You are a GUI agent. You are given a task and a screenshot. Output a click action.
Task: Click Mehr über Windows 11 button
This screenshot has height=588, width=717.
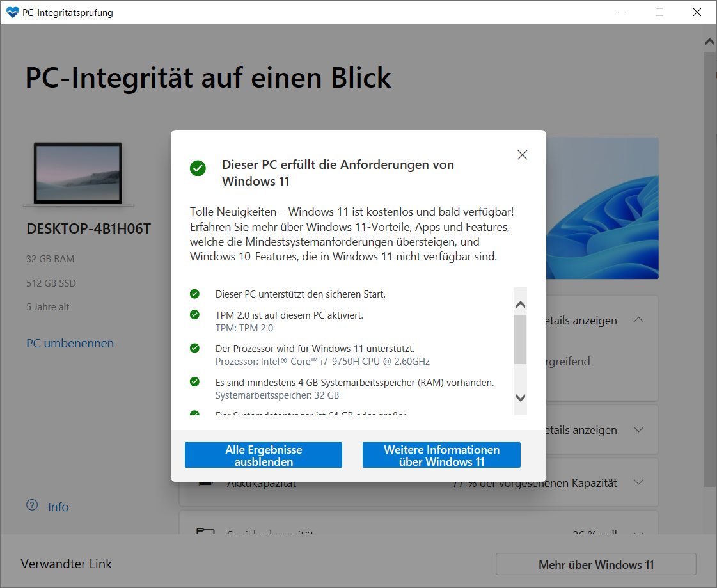tap(596, 565)
